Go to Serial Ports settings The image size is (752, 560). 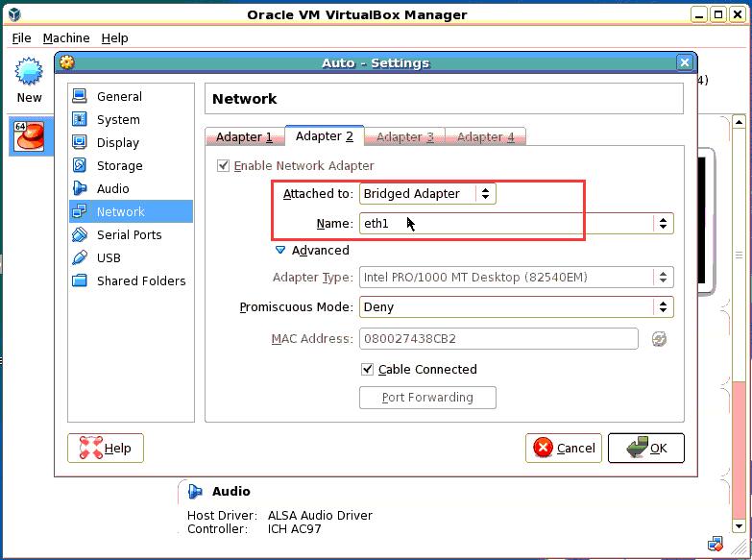[131, 234]
